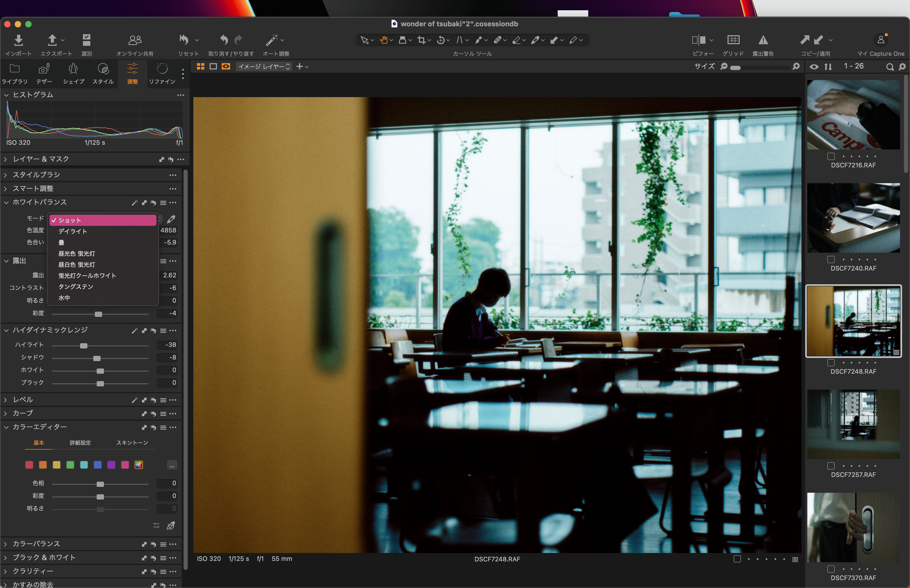Click the apply adjustments arrow icon

pos(818,40)
